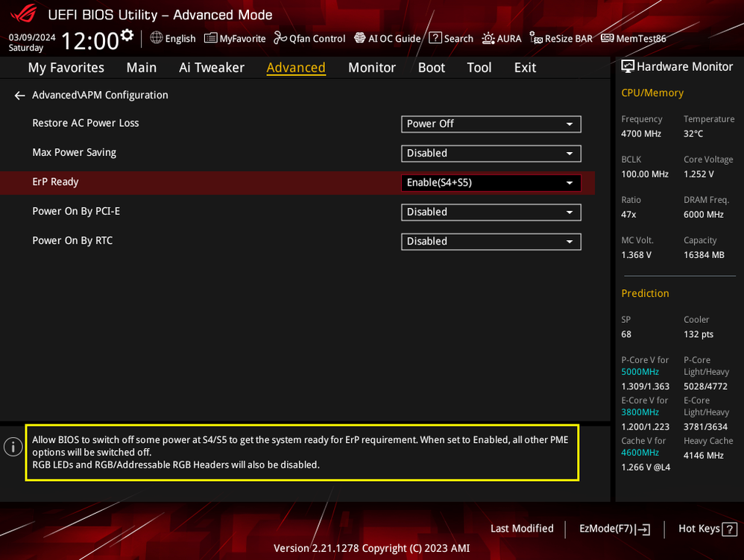
Task: Open MyFavorite from the top toolbar
Action: (x=235, y=38)
